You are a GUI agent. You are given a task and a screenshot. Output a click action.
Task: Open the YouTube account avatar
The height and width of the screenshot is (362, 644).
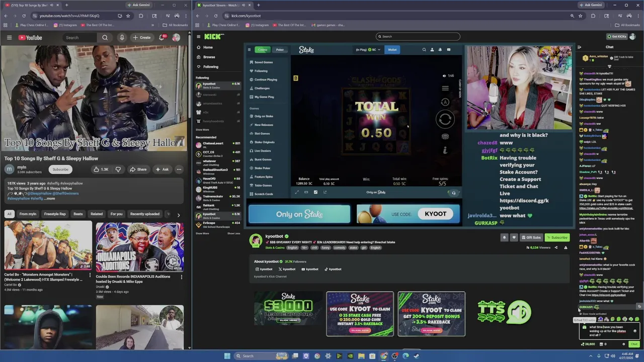tap(176, 38)
